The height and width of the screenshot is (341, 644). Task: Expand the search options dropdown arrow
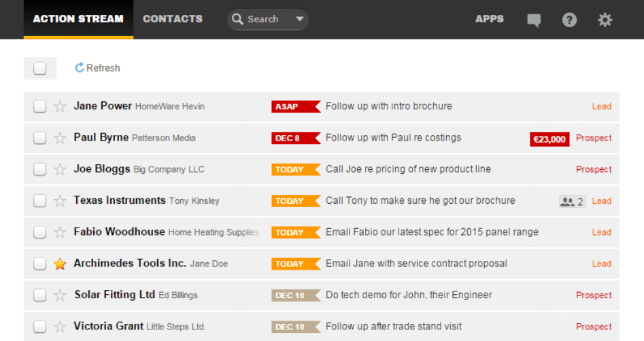[300, 19]
